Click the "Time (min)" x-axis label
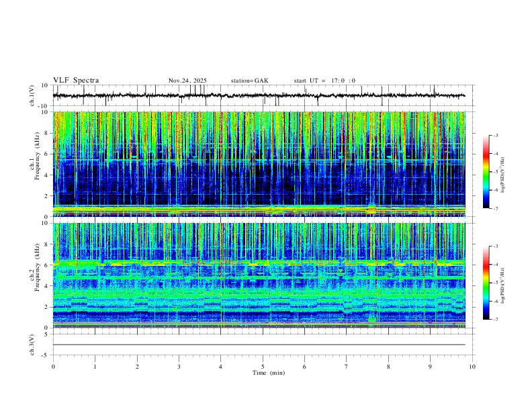Viewport: 532px width, 411px height. pyautogui.click(x=269, y=373)
